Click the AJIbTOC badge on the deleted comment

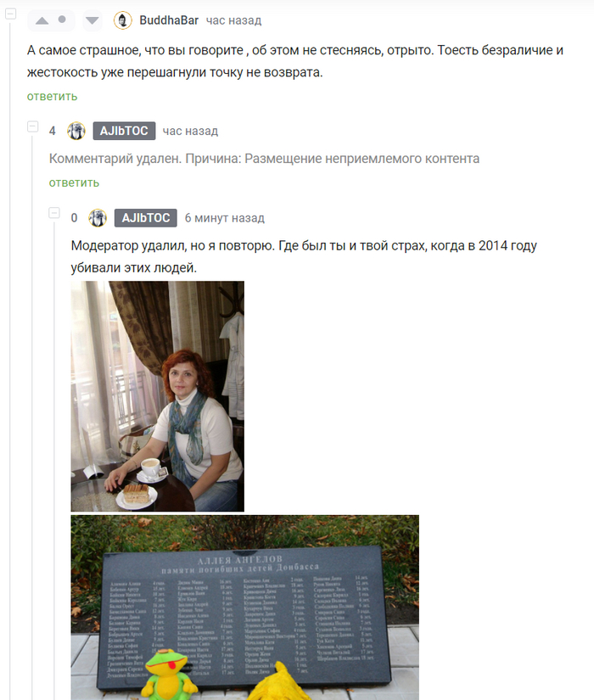tap(124, 131)
